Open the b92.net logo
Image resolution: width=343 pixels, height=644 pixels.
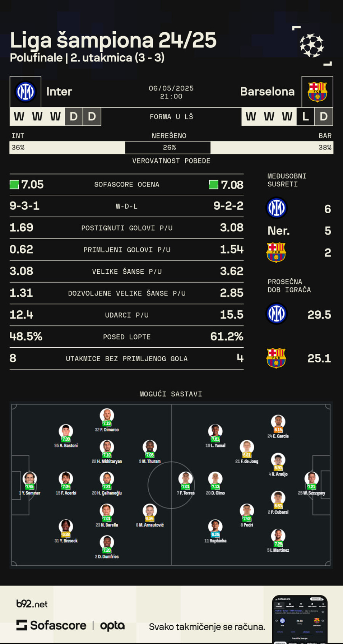point(32,604)
